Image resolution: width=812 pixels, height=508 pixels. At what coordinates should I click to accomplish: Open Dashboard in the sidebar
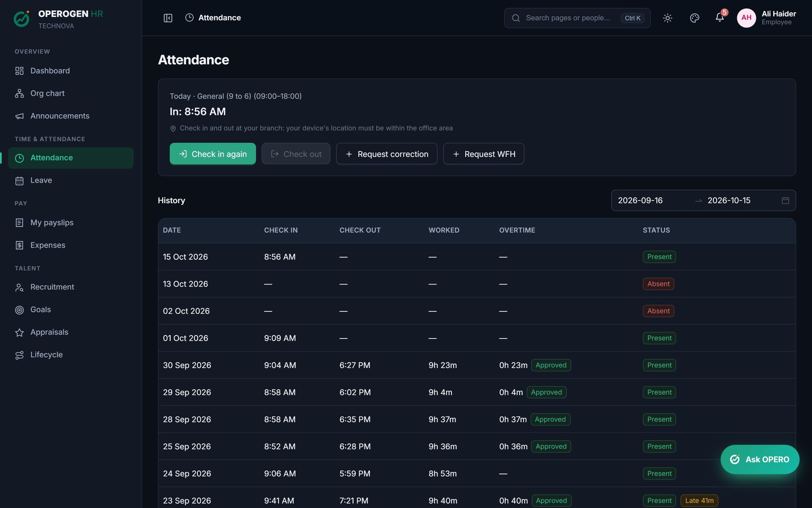click(71, 71)
